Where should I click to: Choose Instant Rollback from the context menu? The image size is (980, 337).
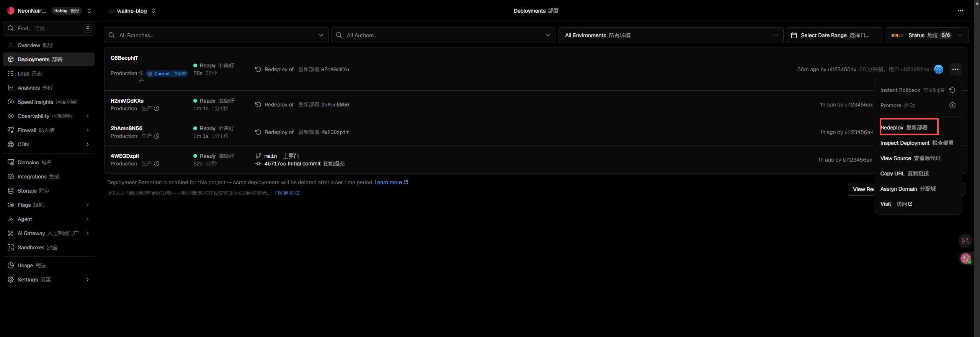pyautogui.click(x=918, y=90)
